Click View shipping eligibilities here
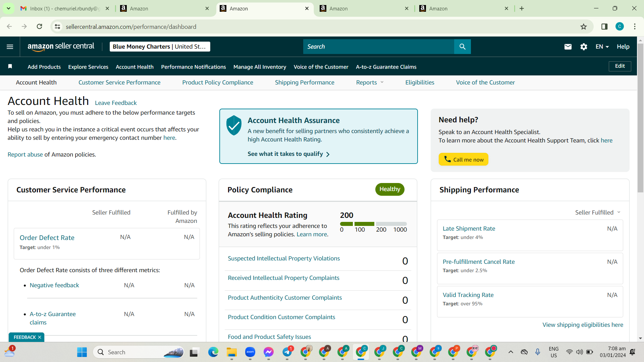Screen dimensions: 644x362 coord(583,325)
